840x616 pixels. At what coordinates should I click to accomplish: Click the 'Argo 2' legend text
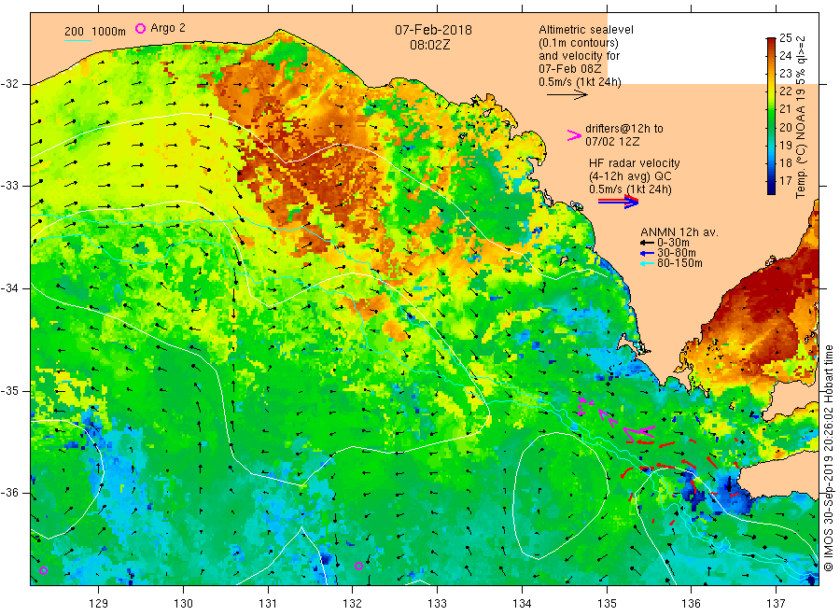pos(168,28)
